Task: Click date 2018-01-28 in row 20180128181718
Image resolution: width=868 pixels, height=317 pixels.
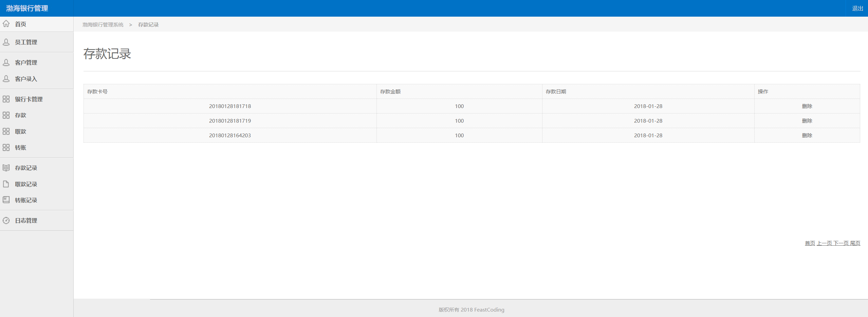Action: [648, 106]
